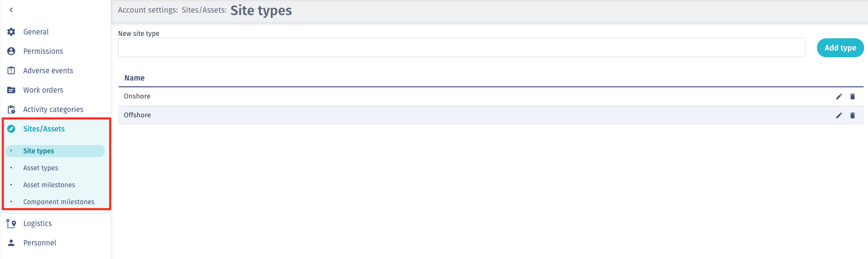Click the General gear icon
Image resolution: width=868 pixels, height=259 pixels.
pos(11,32)
